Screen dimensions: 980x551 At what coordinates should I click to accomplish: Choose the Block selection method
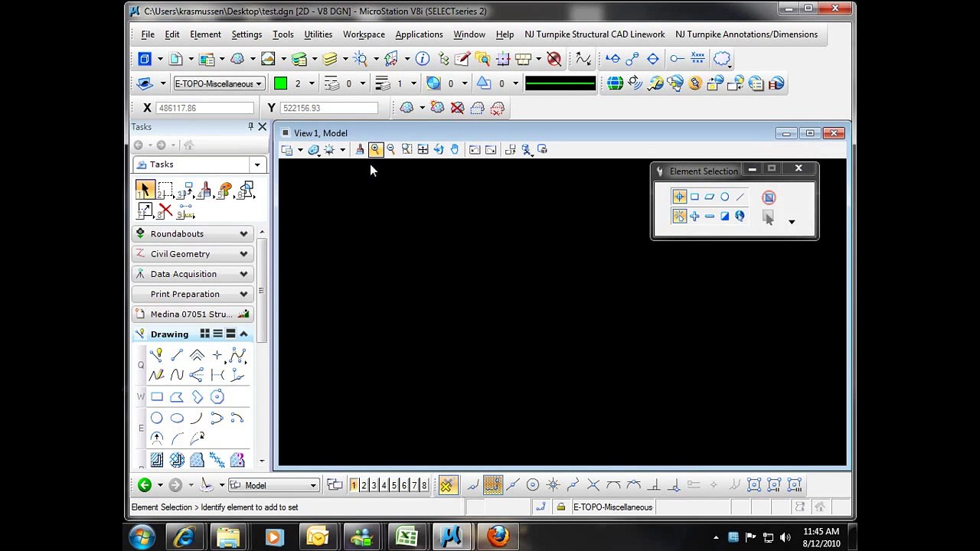[x=694, y=197]
